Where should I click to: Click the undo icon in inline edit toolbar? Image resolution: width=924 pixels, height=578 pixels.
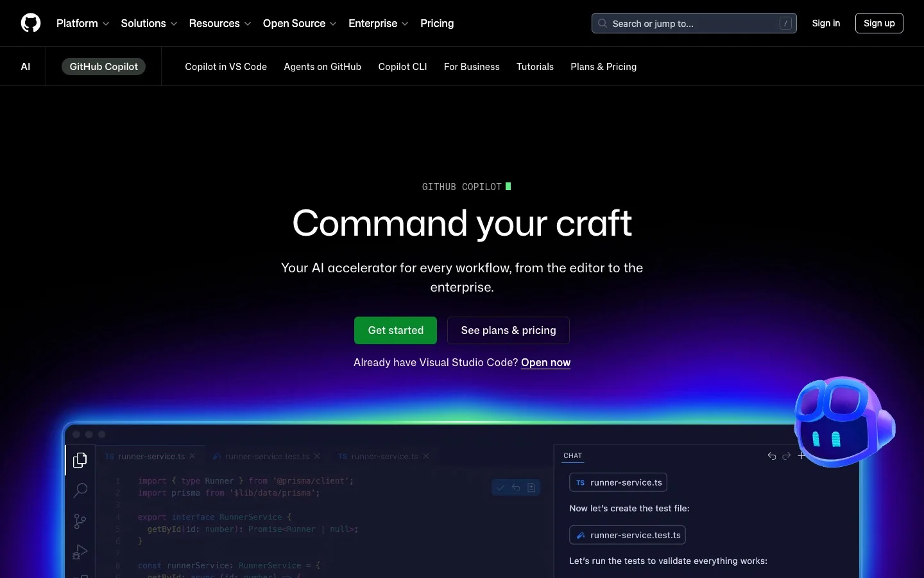[x=516, y=487]
